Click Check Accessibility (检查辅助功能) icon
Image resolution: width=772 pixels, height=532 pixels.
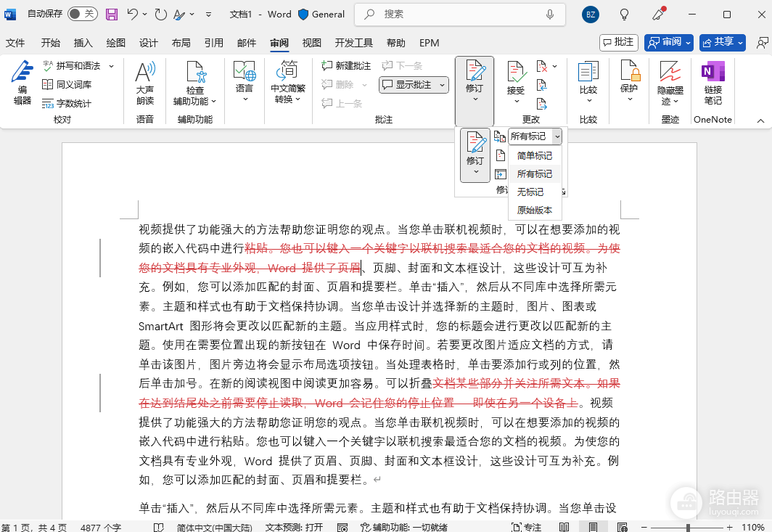click(195, 73)
